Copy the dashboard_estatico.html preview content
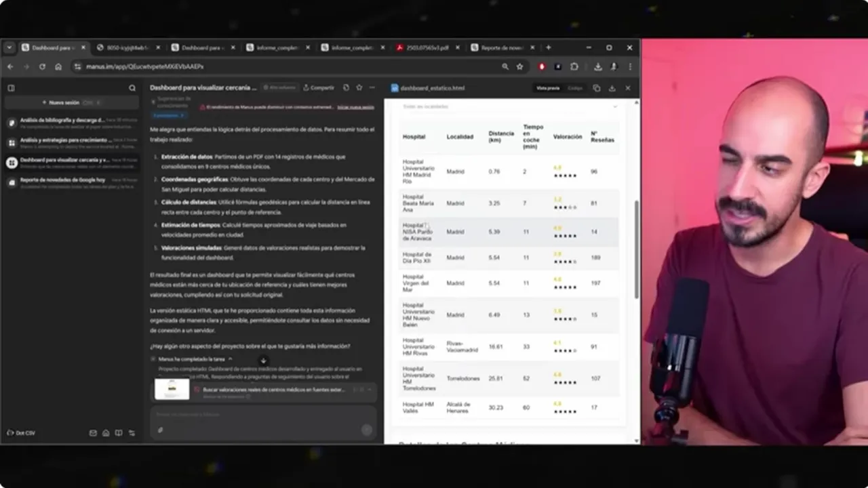The image size is (868, 488). (597, 88)
